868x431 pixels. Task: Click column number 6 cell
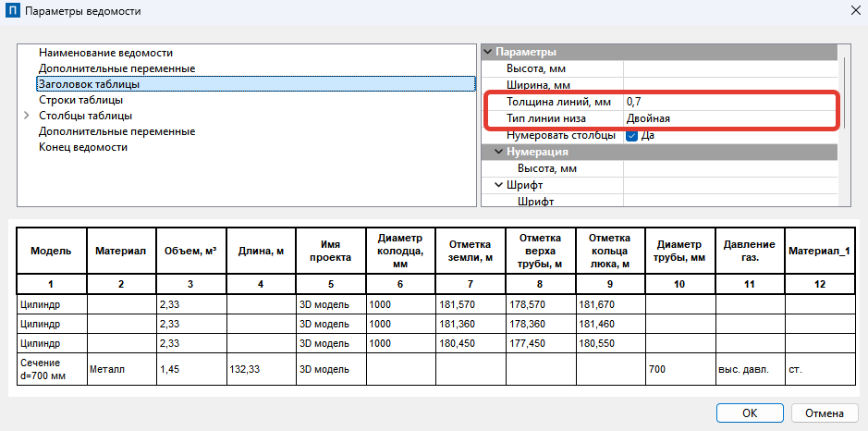[x=400, y=284]
